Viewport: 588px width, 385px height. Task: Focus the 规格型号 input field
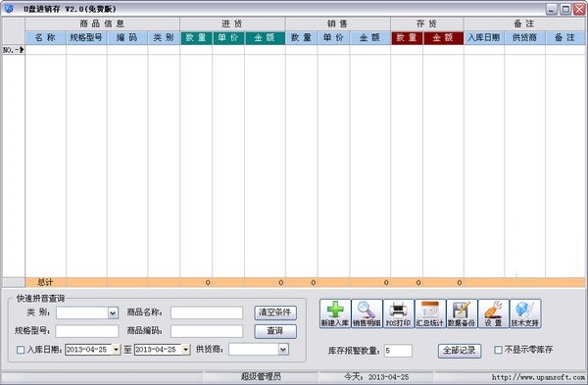[x=87, y=331]
